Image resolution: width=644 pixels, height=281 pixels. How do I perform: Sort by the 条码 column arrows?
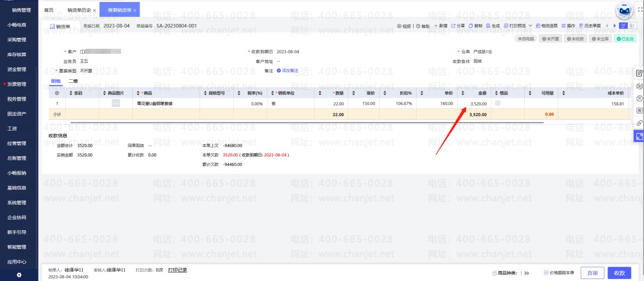[x=71, y=93]
